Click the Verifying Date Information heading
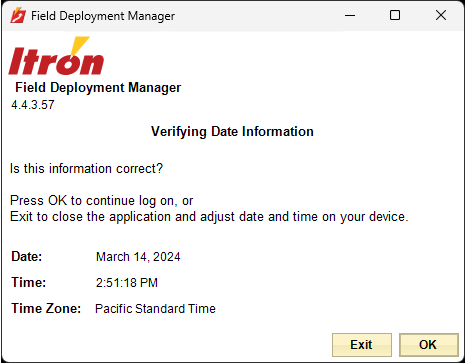The image size is (466, 364). (232, 131)
